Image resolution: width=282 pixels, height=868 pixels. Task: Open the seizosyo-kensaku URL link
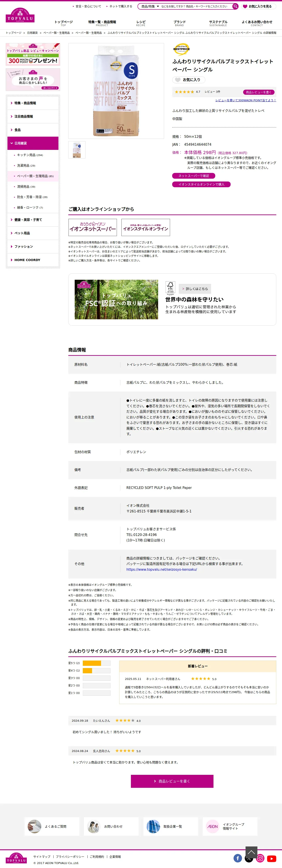[162, 569]
